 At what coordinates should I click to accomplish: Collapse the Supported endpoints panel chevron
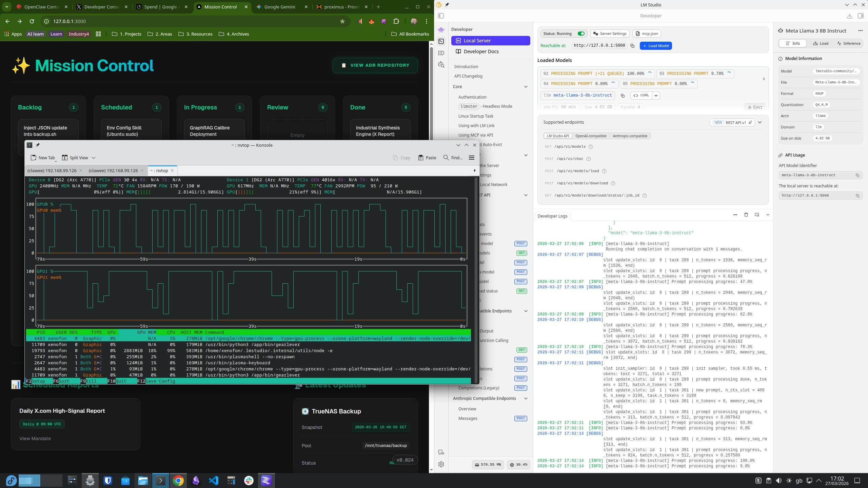click(760, 122)
